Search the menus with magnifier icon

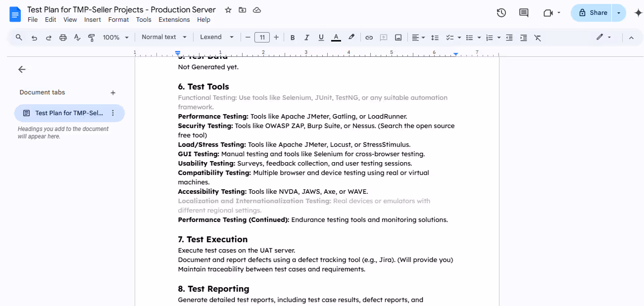click(19, 37)
